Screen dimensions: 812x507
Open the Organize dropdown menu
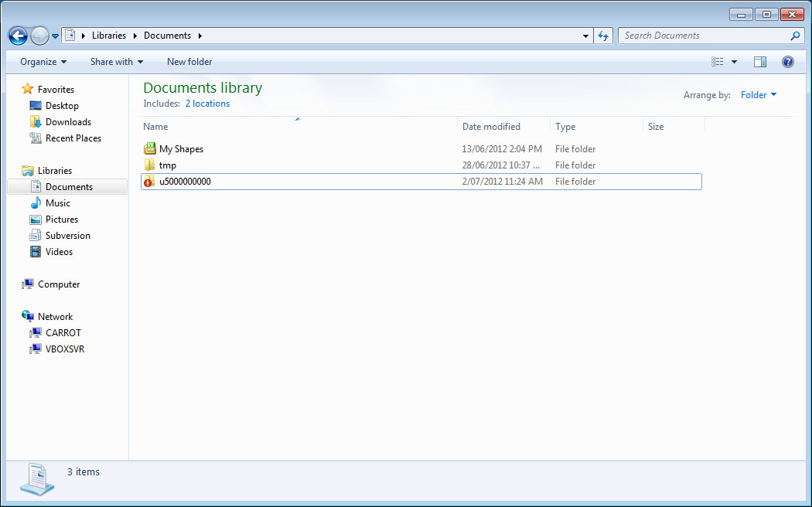point(43,61)
